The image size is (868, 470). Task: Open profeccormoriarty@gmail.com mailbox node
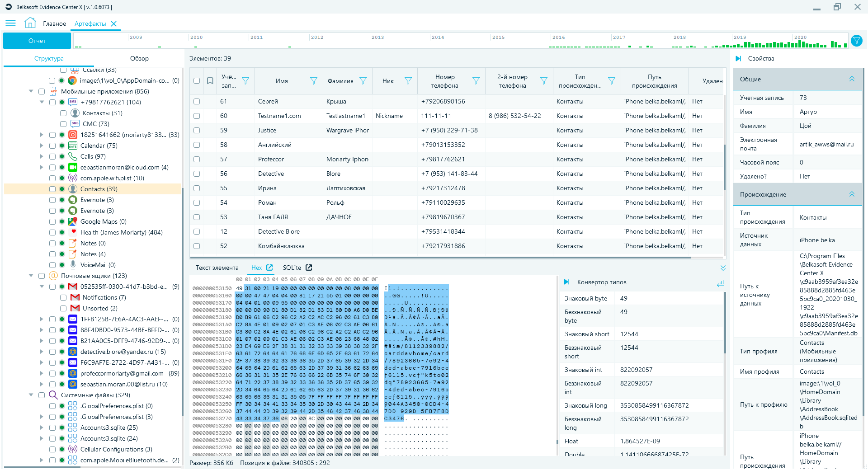click(x=122, y=373)
